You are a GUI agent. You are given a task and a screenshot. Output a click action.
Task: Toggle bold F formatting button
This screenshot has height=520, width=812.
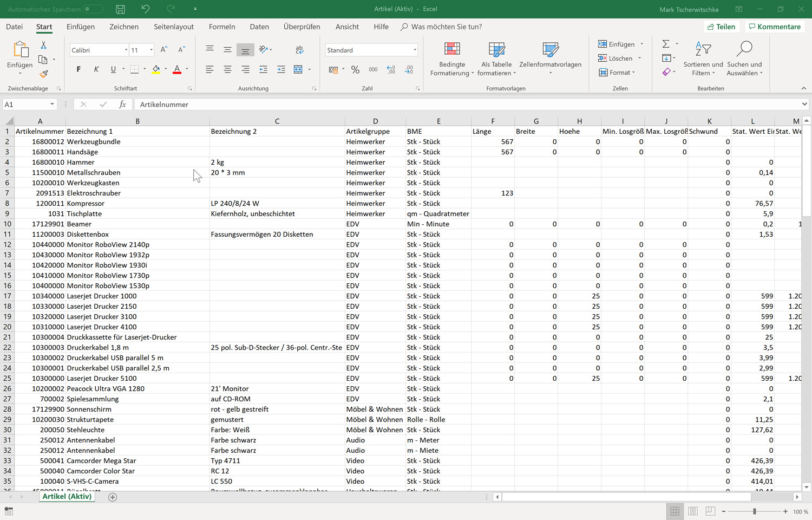coord(78,69)
